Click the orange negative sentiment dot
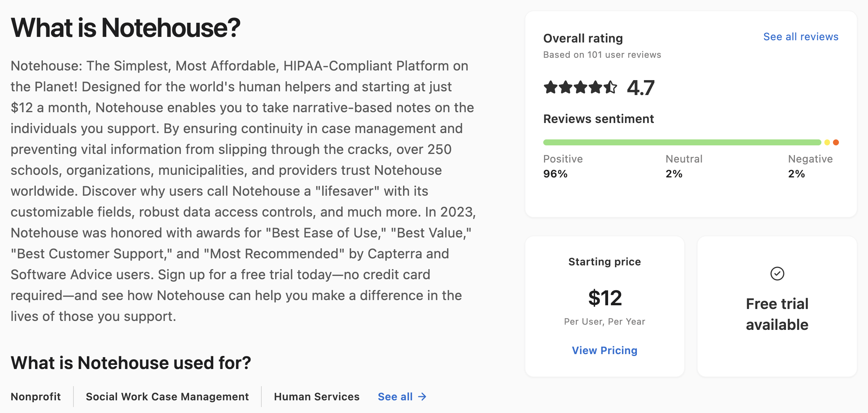868x413 pixels. click(836, 142)
